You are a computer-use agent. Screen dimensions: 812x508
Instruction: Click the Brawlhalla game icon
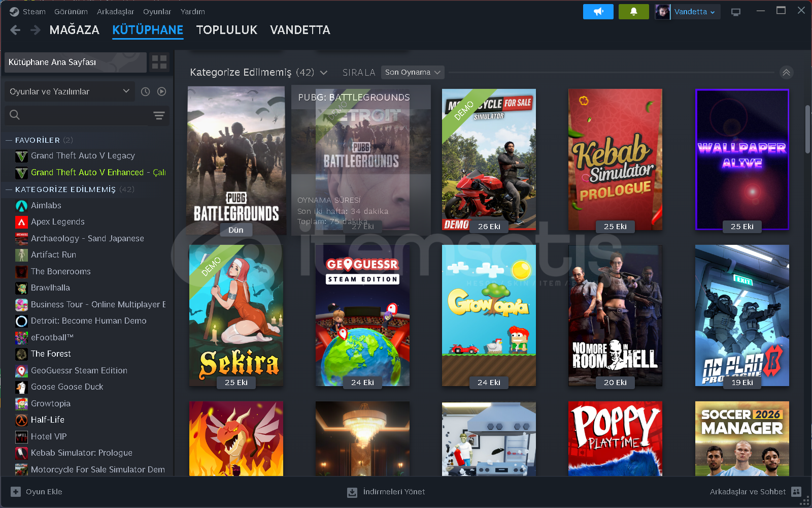point(21,288)
